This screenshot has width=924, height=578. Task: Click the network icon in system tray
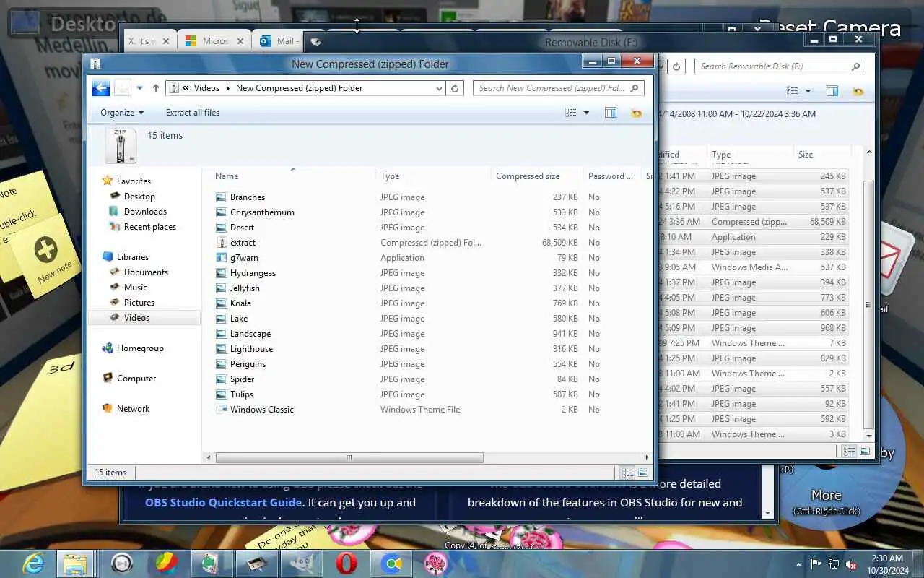point(834,564)
